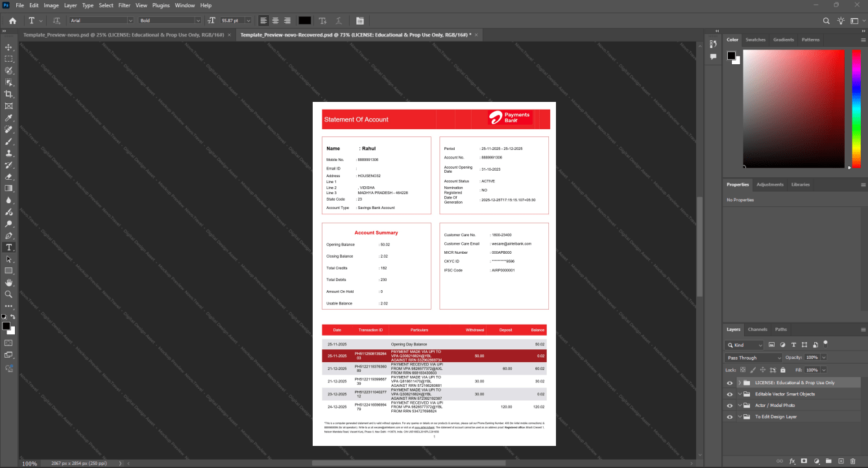Collapse the Editable Vector Smart Objects group
Screen dimensions: 868x468
pyautogui.click(x=740, y=394)
